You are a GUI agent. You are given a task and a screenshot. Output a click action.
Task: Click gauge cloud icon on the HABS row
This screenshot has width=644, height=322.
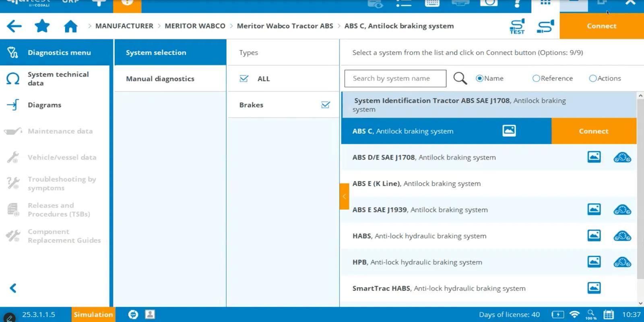coord(622,236)
